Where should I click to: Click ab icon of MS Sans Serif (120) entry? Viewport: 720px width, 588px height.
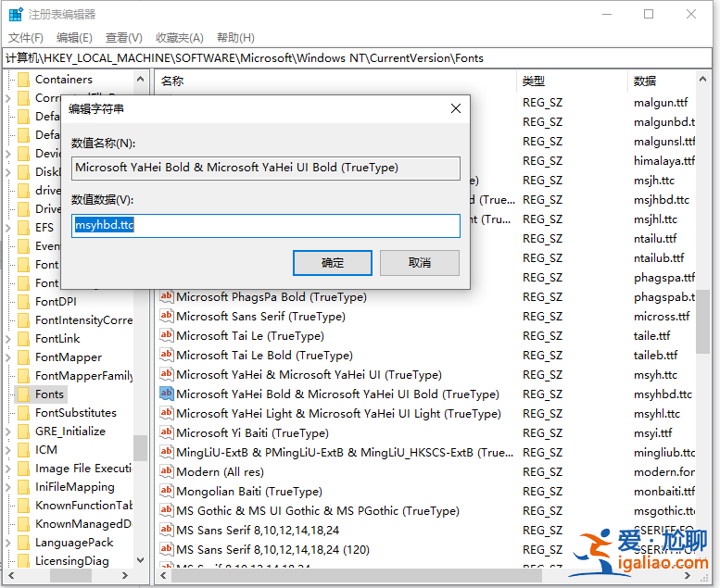point(166,549)
